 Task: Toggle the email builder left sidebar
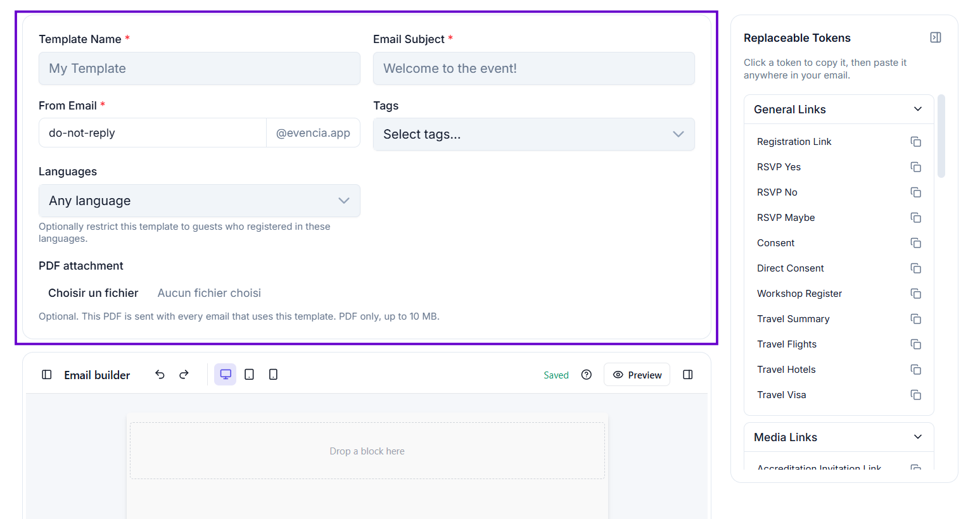tap(47, 375)
